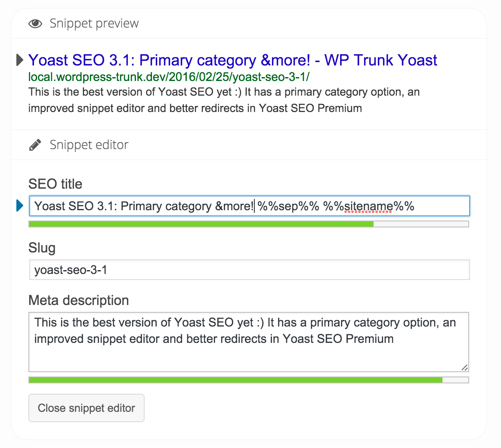Click the resize handle of the Meta description box

[465, 367]
